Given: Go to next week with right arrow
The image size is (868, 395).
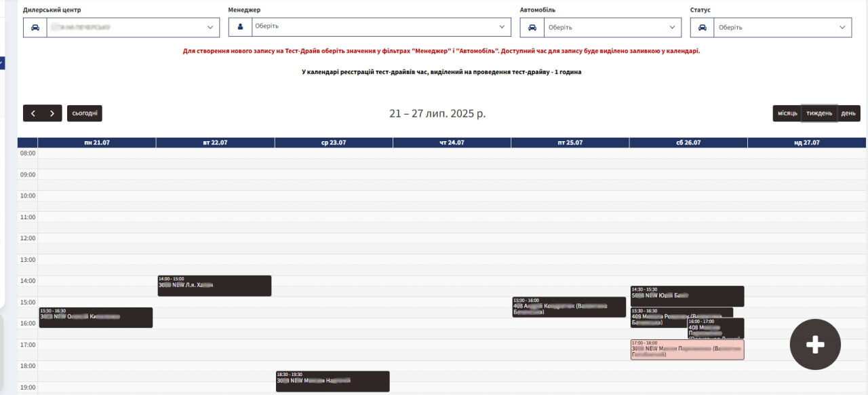Looking at the screenshot, I should (x=52, y=113).
